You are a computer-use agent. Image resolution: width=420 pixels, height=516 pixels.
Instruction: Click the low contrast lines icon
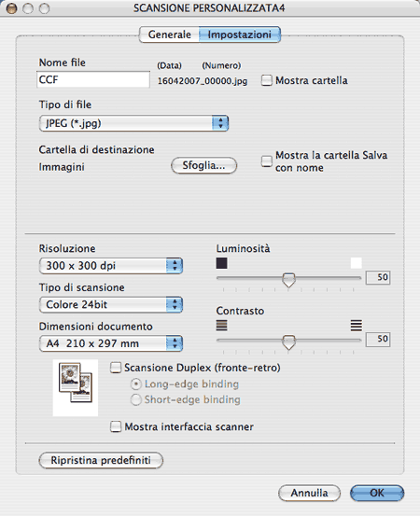point(221,326)
